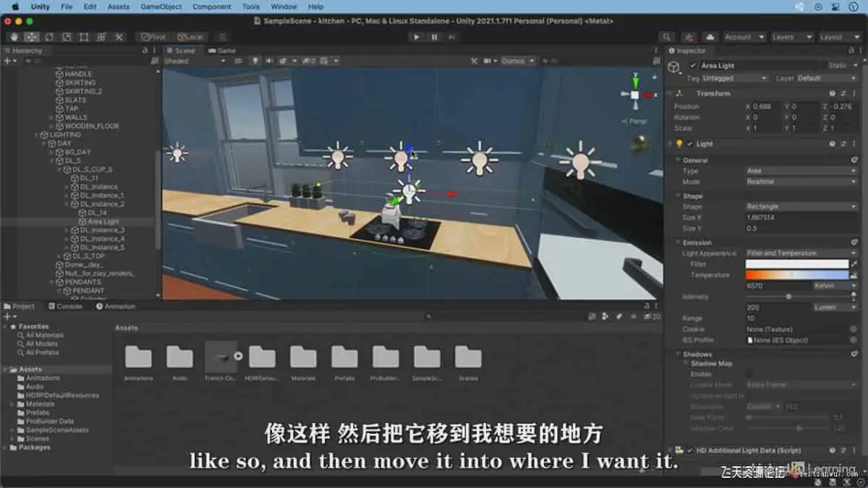Open Shaded draw mode dropdown
The width and height of the screenshot is (868, 488).
(194, 61)
